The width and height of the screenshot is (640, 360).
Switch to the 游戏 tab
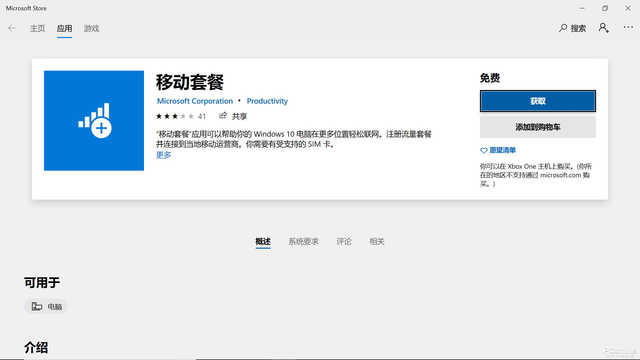pos(91,28)
